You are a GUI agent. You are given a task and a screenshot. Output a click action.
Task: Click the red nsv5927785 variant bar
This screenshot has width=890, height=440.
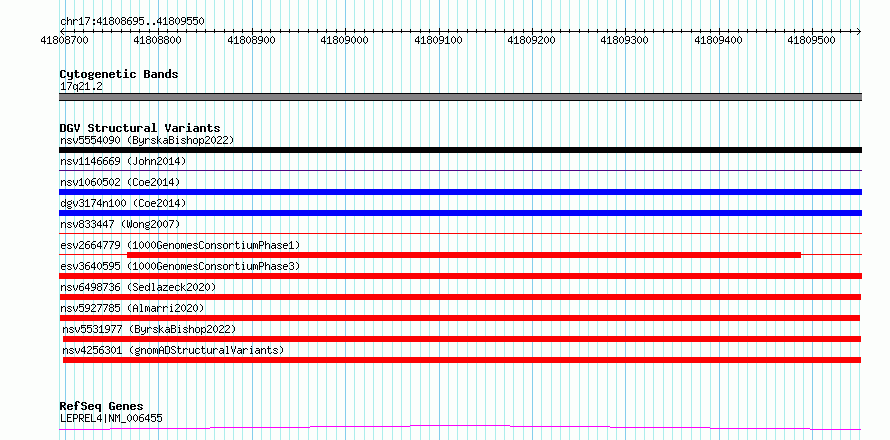tap(460, 318)
